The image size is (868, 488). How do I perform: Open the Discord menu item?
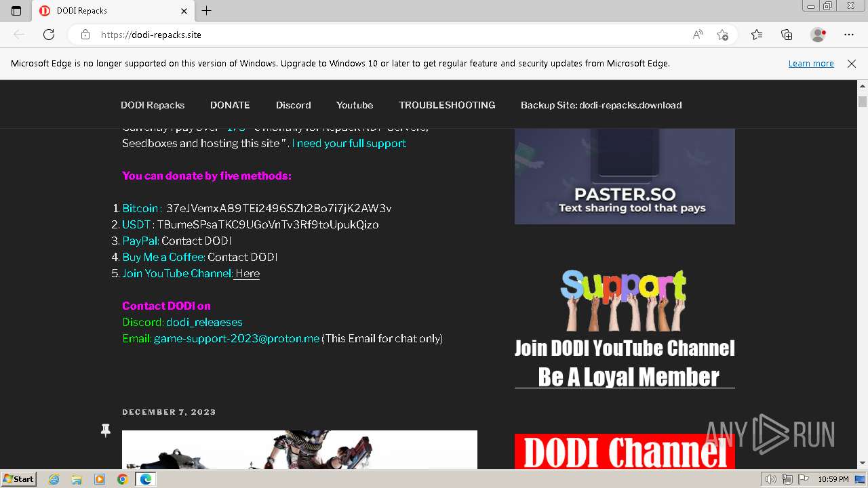(294, 105)
